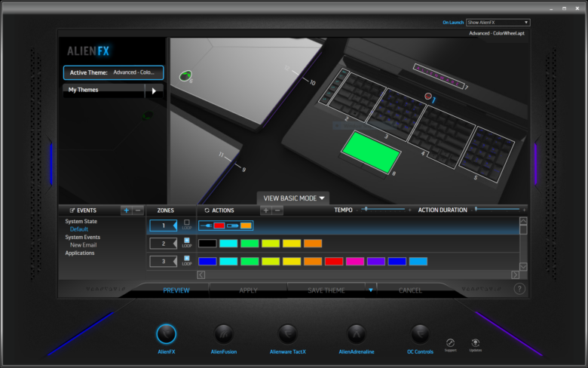Click the Preview button
This screenshot has width=588, height=368.
coord(176,290)
